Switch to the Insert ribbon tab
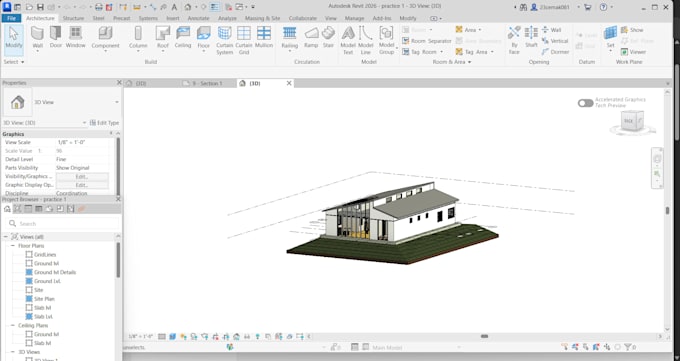 173,18
